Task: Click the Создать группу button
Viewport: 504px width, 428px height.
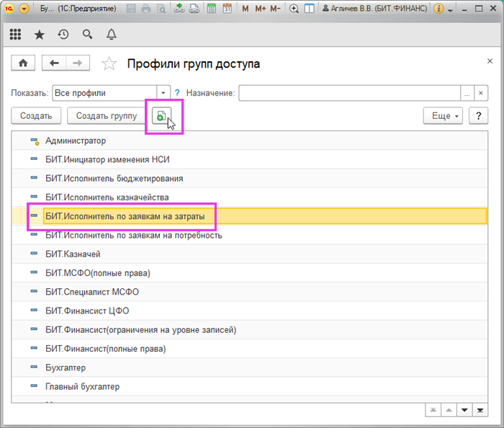Action: tap(107, 116)
